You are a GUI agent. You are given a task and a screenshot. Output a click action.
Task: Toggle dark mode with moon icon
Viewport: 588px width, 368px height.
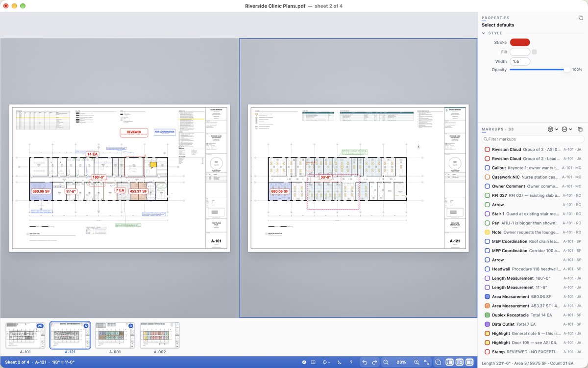pos(340,362)
